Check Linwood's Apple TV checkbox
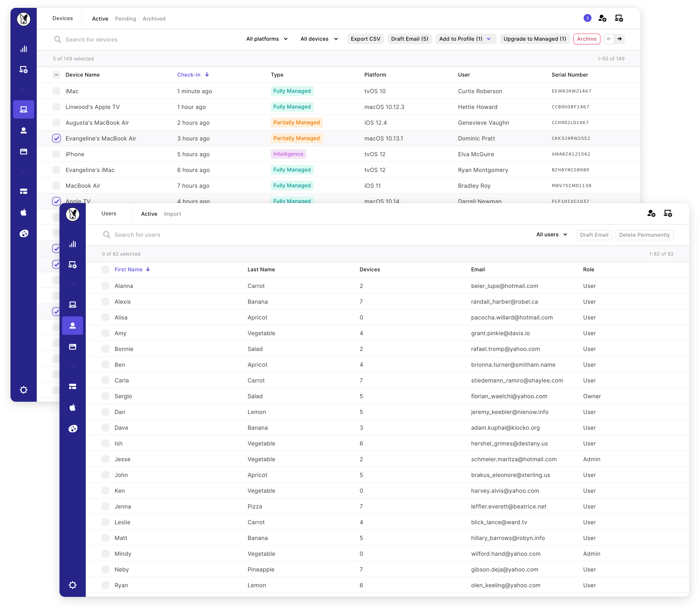This screenshot has width=700, height=610. (56, 107)
